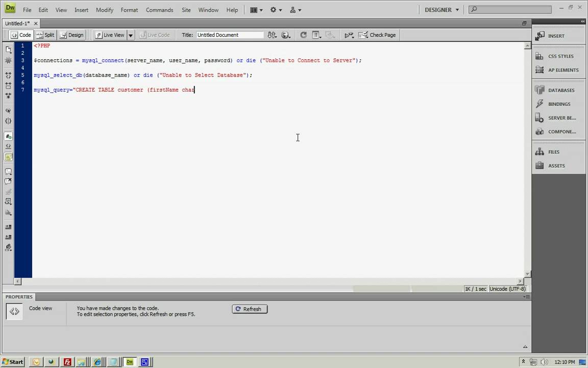
Task: Open the Live View options dropdown arrow
Action: [131, 35]
